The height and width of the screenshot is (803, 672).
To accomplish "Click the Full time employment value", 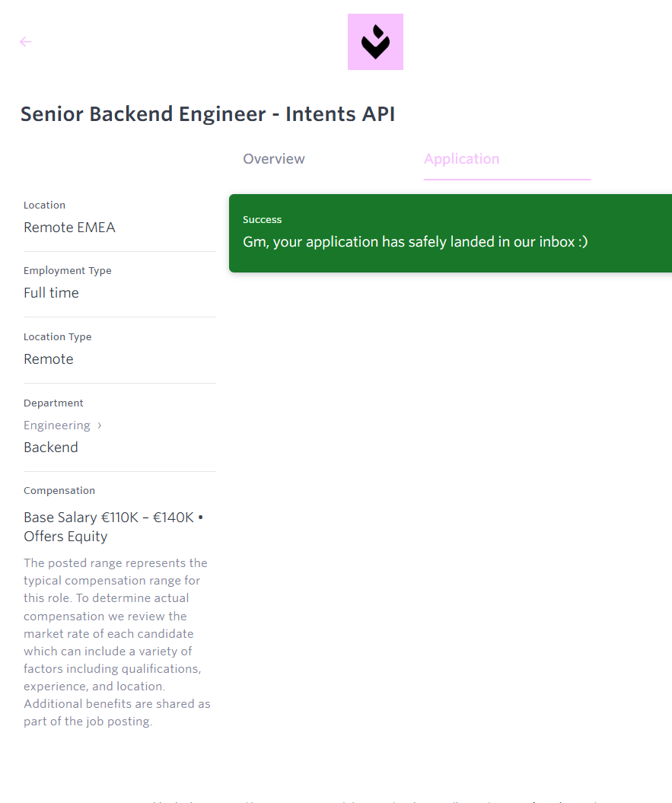I will [51, 293].
